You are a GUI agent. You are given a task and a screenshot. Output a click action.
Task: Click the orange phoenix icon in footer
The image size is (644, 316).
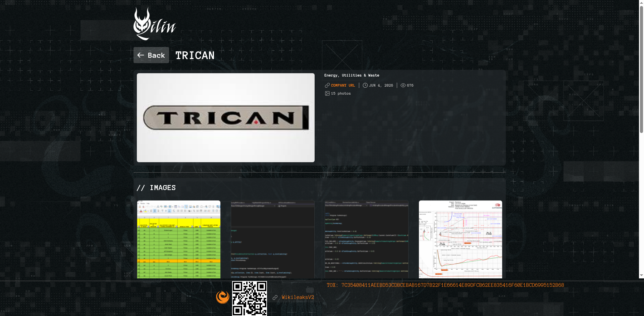pyautogui.click(x=223, y=297)
